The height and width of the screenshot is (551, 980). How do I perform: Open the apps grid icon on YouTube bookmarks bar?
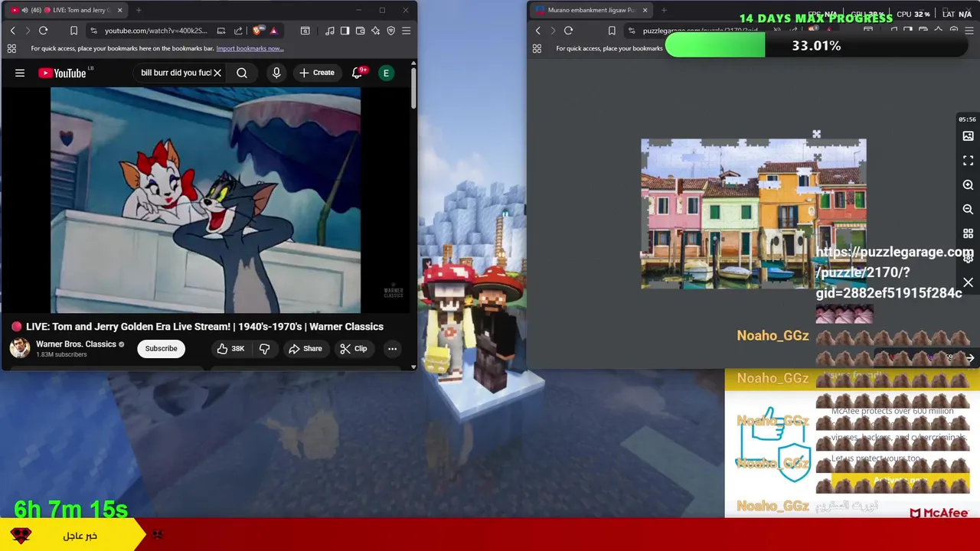pos(11,48)
